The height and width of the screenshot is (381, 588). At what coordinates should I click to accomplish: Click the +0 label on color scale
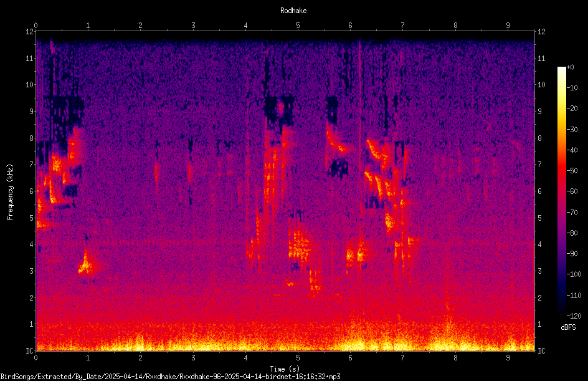[x=570, y=67]
